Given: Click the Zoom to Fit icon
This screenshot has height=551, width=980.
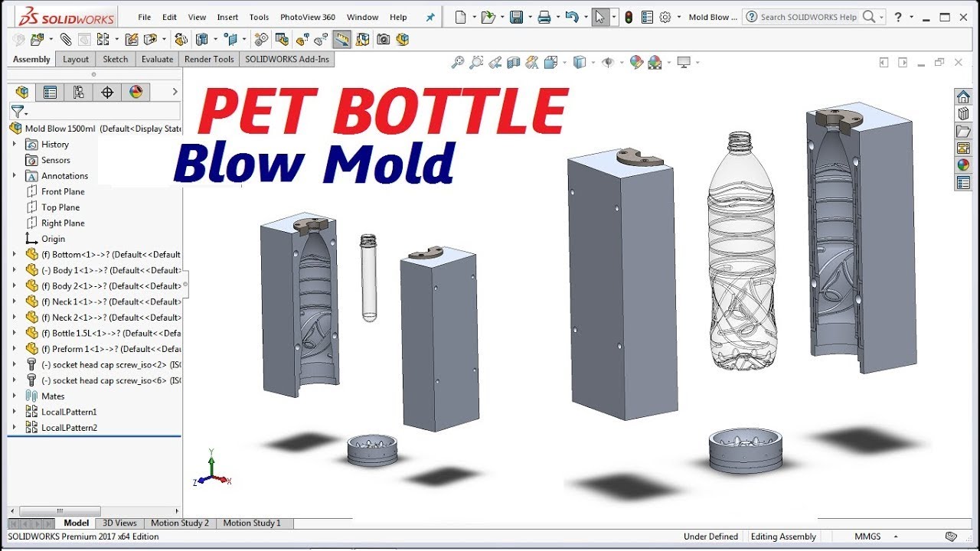Looking at the screenshot, I should [458, 63].
